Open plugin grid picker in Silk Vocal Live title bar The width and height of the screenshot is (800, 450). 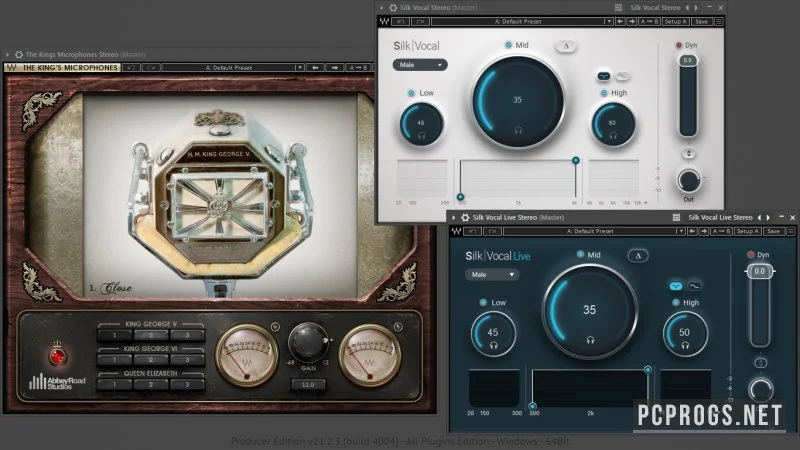pos(677,217)
